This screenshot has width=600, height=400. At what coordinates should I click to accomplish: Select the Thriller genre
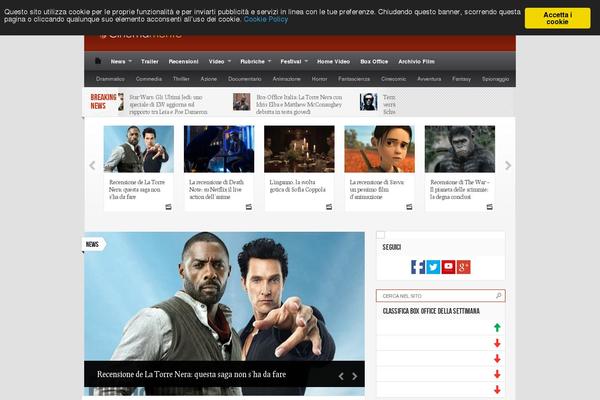coord(181,79)
